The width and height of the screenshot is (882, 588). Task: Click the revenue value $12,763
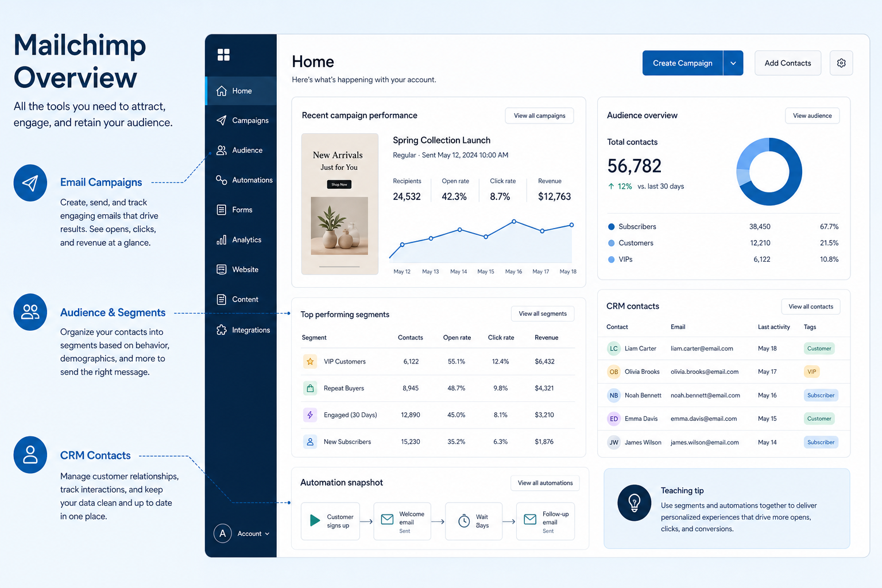[x=555, y=196]
